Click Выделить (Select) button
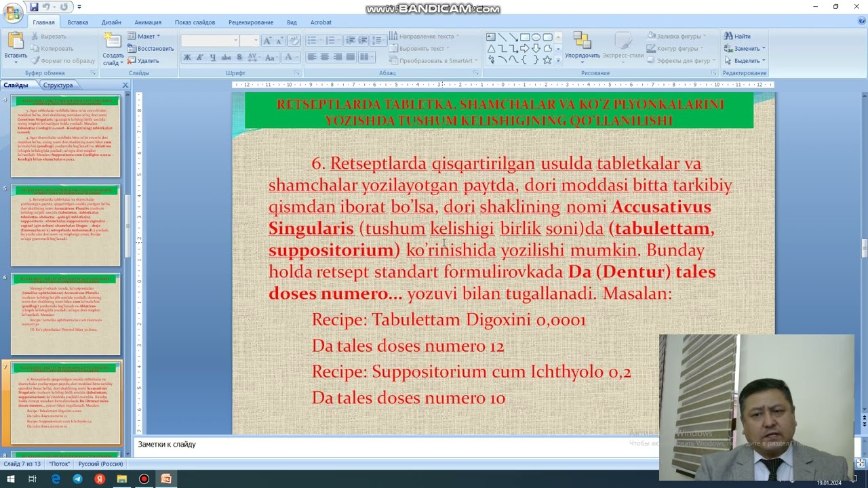This screenshot has width=868, height=488. coord(744,61)
